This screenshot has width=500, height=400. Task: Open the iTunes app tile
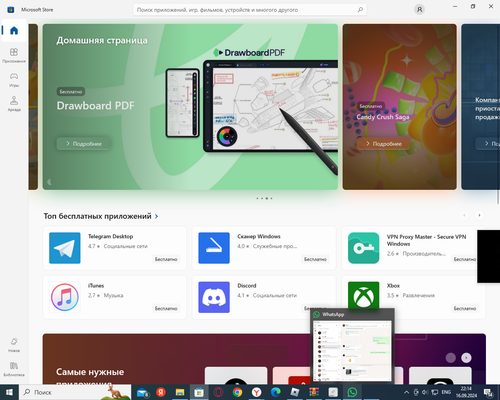point(115,297)
